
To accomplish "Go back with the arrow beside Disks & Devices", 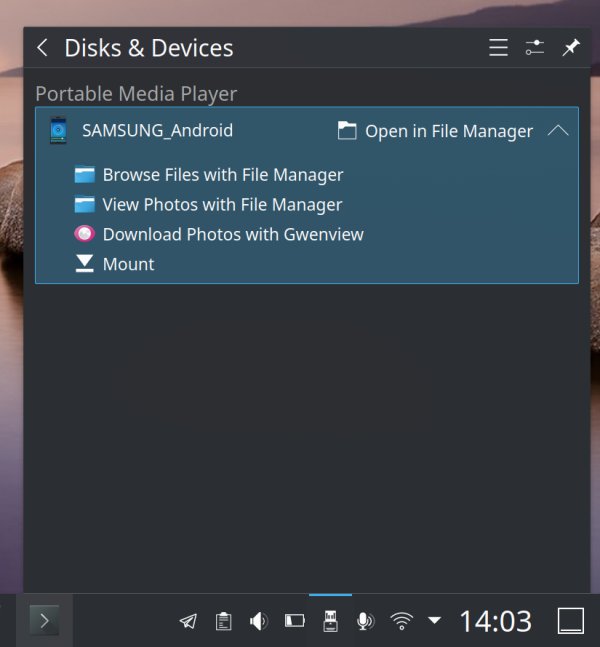I will coord(42,47).
